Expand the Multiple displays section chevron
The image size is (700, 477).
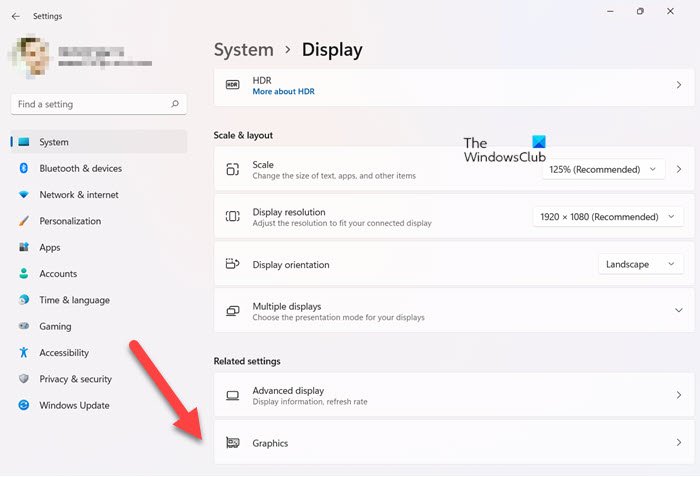click(679, 310)
